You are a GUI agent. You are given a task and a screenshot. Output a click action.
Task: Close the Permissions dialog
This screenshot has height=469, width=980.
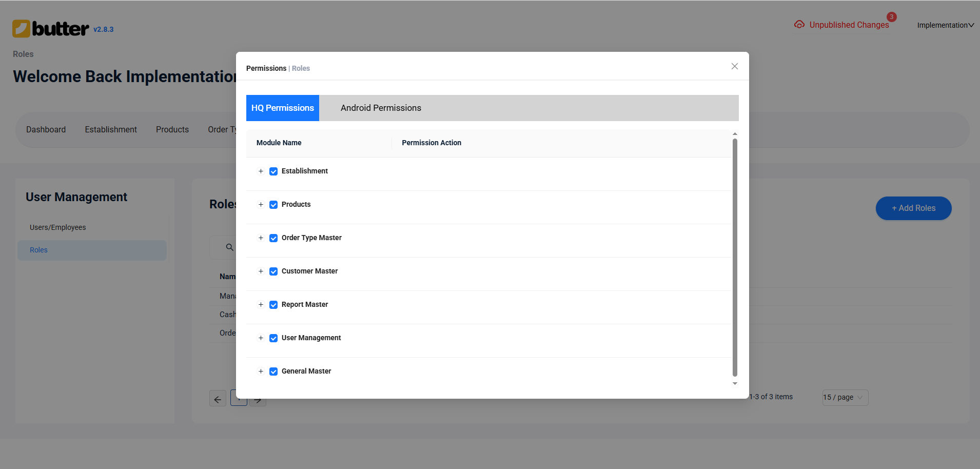click(x=735, y=66)
